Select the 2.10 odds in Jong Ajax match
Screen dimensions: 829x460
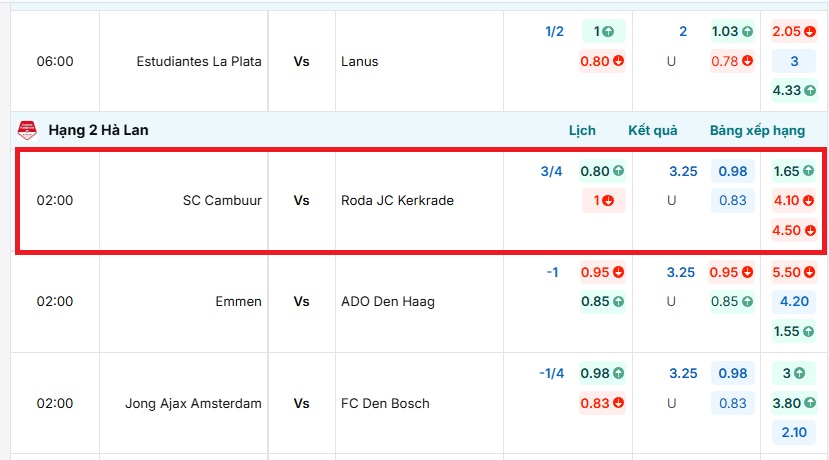(x=793, y=432)
